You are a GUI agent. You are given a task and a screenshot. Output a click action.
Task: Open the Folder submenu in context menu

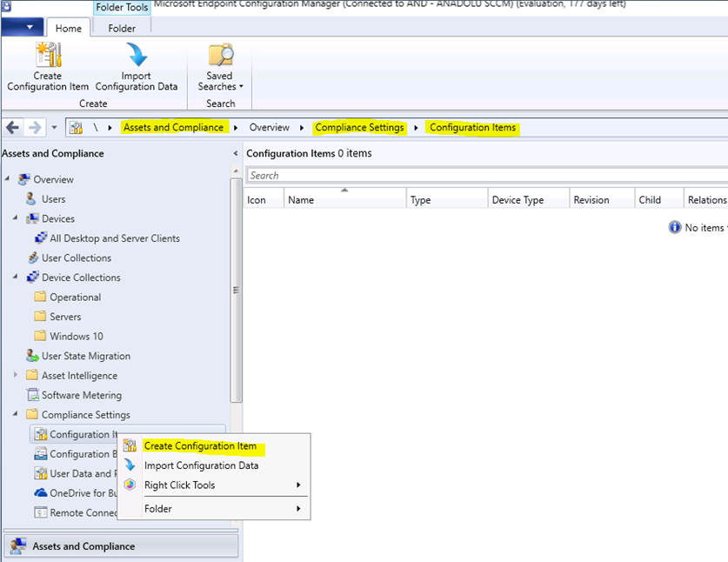(214, 509)
